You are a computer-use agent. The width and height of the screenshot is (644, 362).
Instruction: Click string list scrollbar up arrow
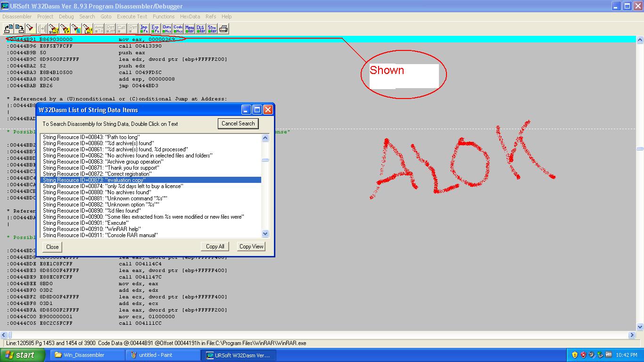pyautogui.click(x=265, y=138)
